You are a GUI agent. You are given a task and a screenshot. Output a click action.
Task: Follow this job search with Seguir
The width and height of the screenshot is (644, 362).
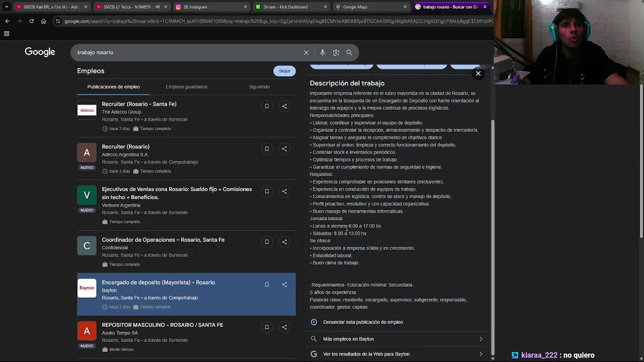tap(285, 71)
